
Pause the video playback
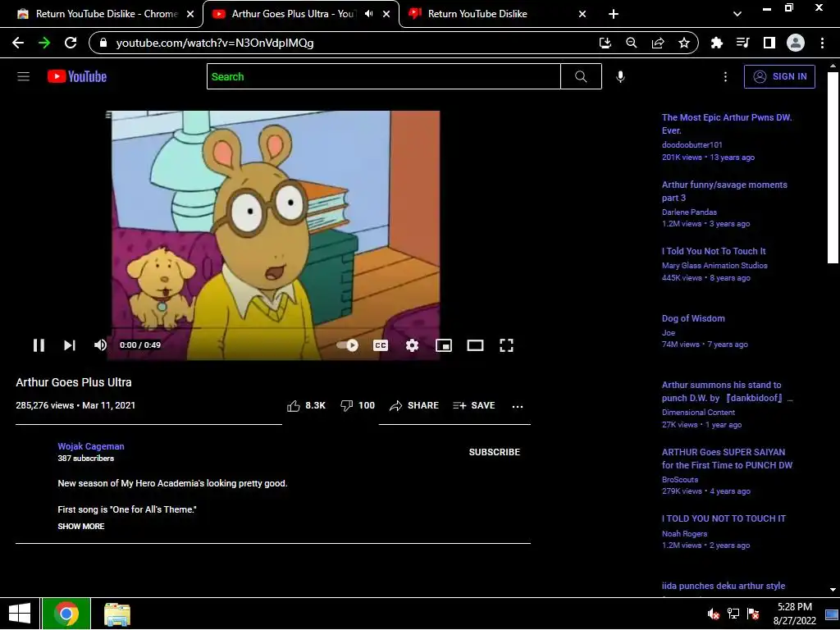(x=39, y=345)
